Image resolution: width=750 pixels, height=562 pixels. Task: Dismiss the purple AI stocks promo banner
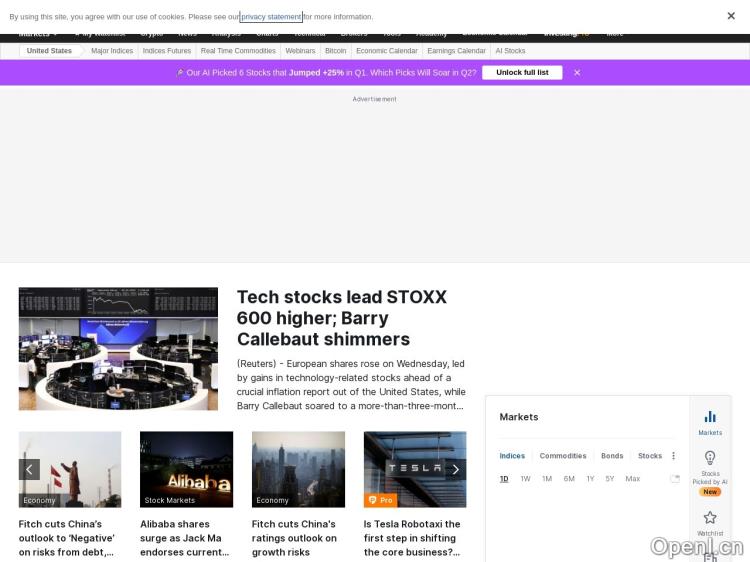pyautogui.click(x=577, y=73)
